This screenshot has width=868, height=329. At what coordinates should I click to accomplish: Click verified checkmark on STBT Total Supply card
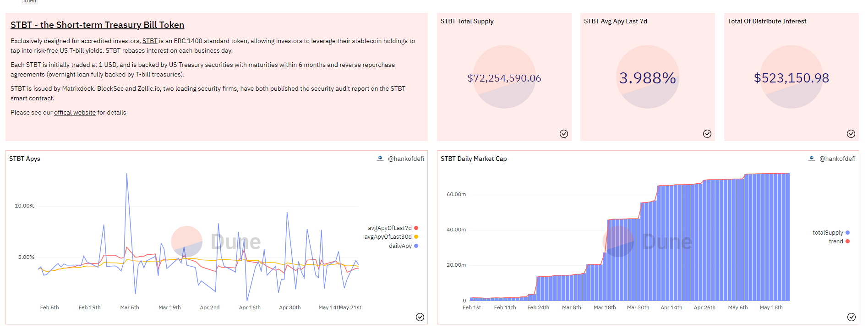564,134
